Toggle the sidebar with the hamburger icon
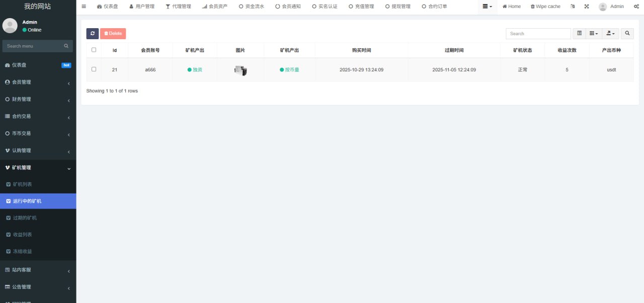The height and width of the screenshot is (303, 644). coord(84,7)
